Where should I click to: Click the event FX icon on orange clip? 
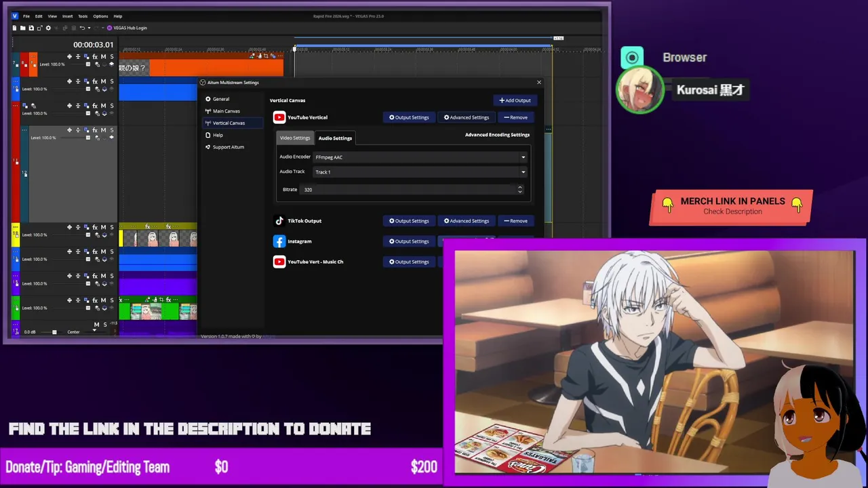[x=274, y=56]
